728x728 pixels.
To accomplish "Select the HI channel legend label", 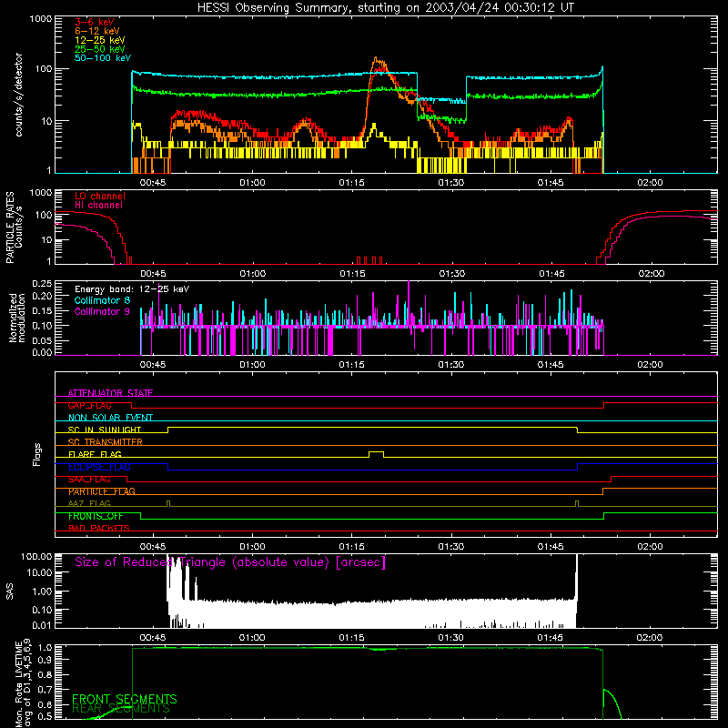I will pos(98,205).
